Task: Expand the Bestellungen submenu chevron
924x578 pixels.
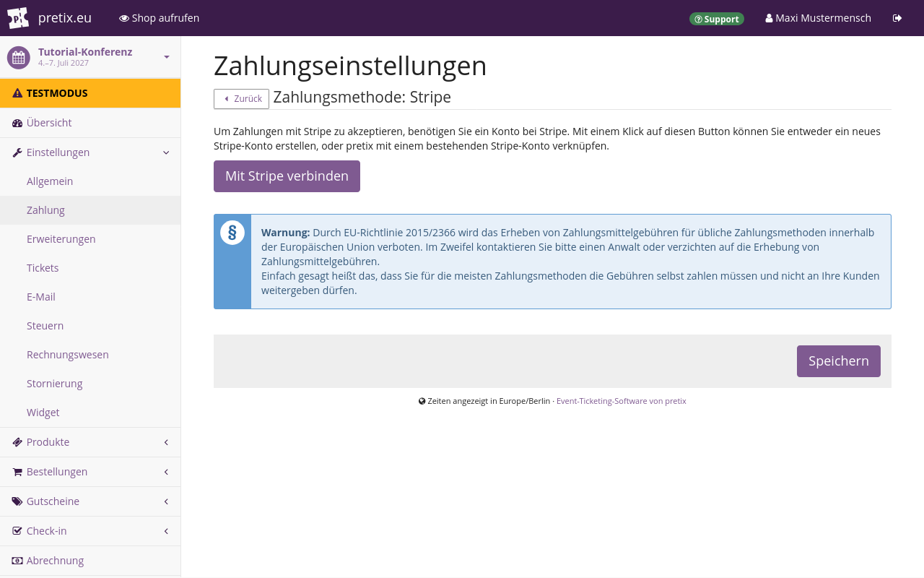Action: tap(166, 472)
